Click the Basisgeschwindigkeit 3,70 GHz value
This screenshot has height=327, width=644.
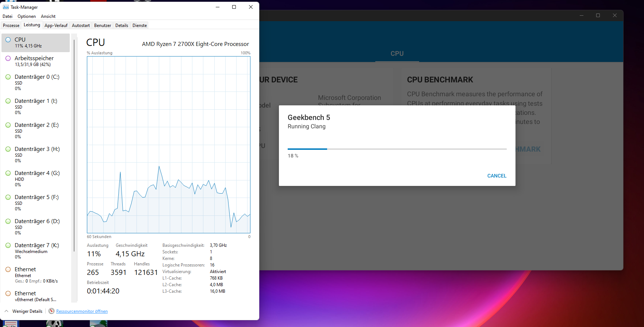(x=218, y=245)
